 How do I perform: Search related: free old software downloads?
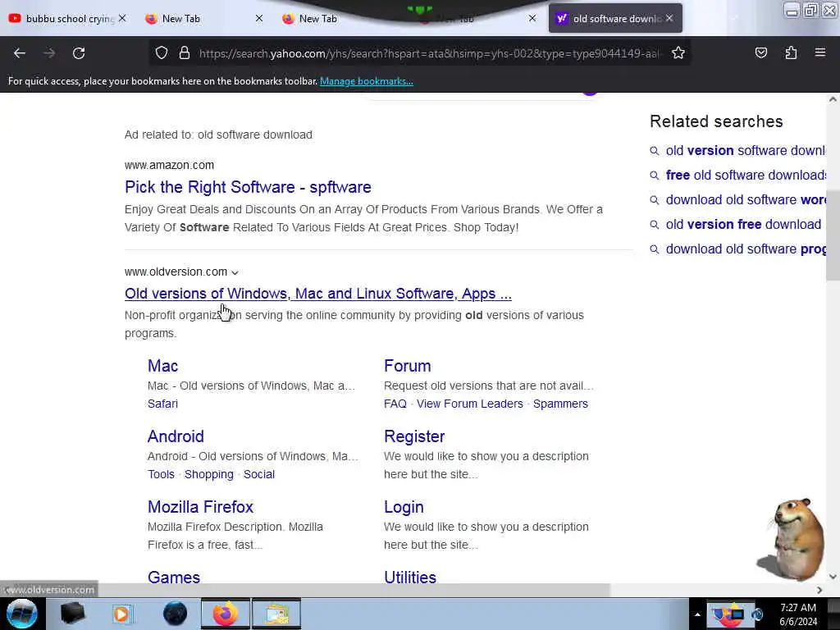point(746,176)
